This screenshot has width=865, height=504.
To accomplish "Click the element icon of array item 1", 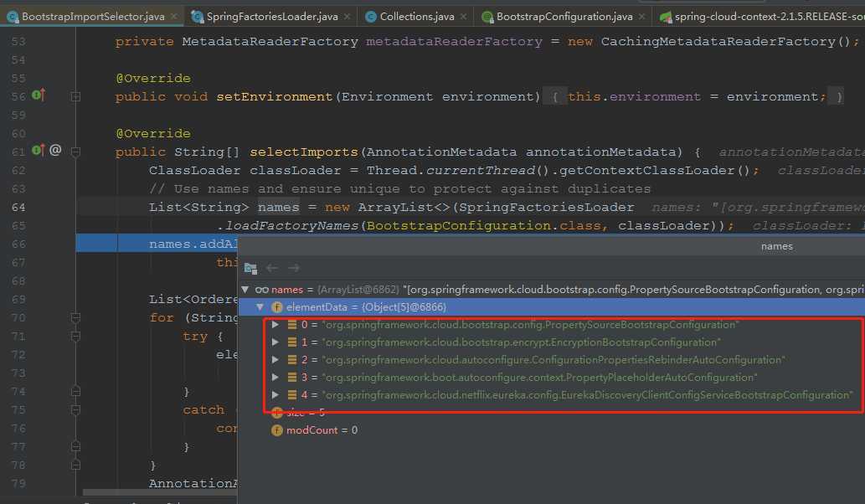I will point(292,342).
